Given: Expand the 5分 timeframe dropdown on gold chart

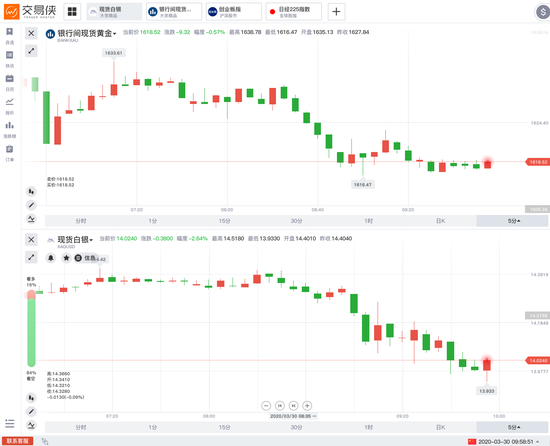Looking at the screenshot, I should 512,221.
